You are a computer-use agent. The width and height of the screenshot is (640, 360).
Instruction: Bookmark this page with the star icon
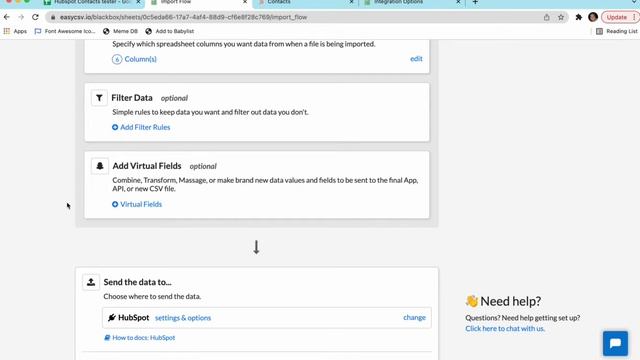tap(561, 17)
